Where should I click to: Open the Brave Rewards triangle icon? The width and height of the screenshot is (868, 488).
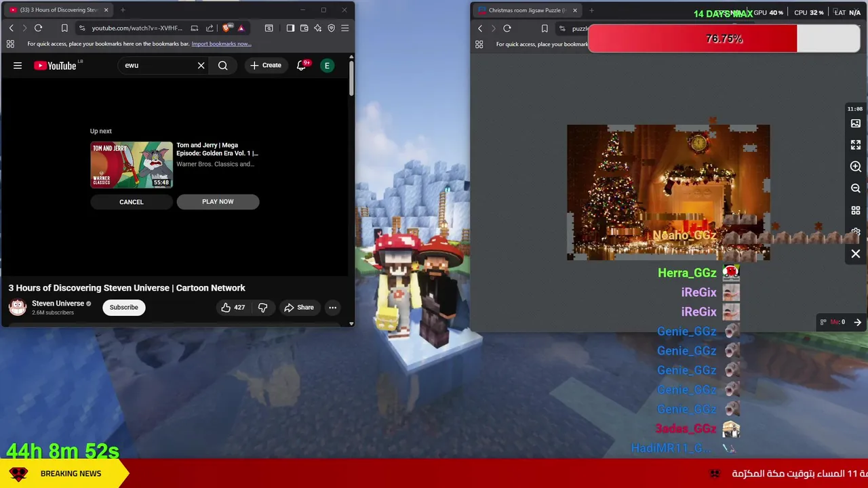click(241, 28)
